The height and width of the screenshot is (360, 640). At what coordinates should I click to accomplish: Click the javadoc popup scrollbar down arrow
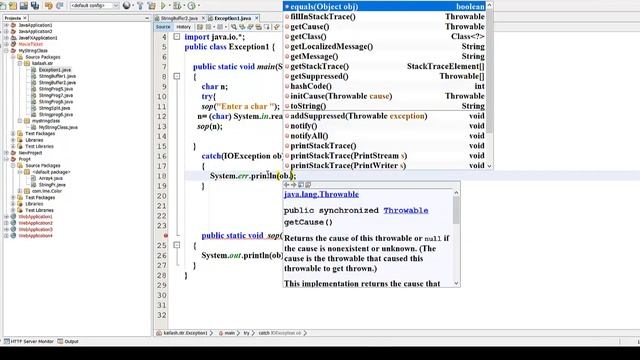[x=456, y=283]
